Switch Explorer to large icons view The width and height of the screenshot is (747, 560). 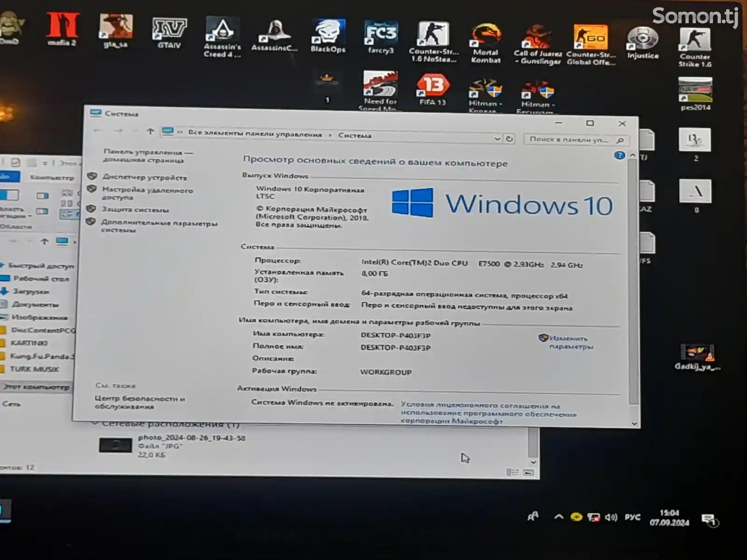(529, 472)
